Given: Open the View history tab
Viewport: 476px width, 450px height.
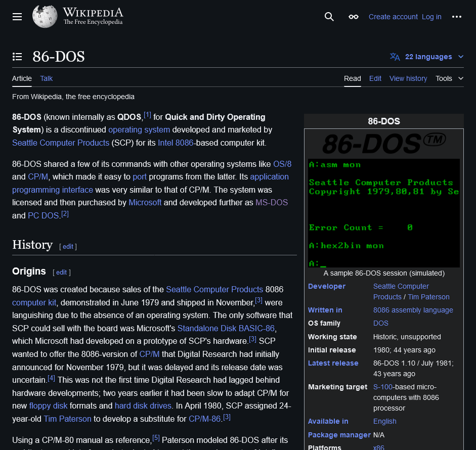Looking at the screenshot, I should pos(408,78).
